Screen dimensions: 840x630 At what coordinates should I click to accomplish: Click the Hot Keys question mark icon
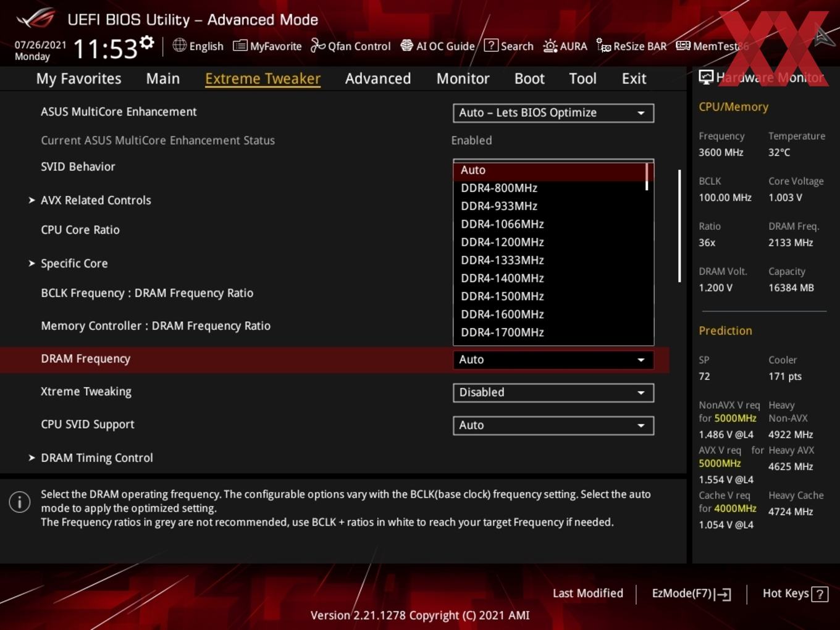point(820,594)
